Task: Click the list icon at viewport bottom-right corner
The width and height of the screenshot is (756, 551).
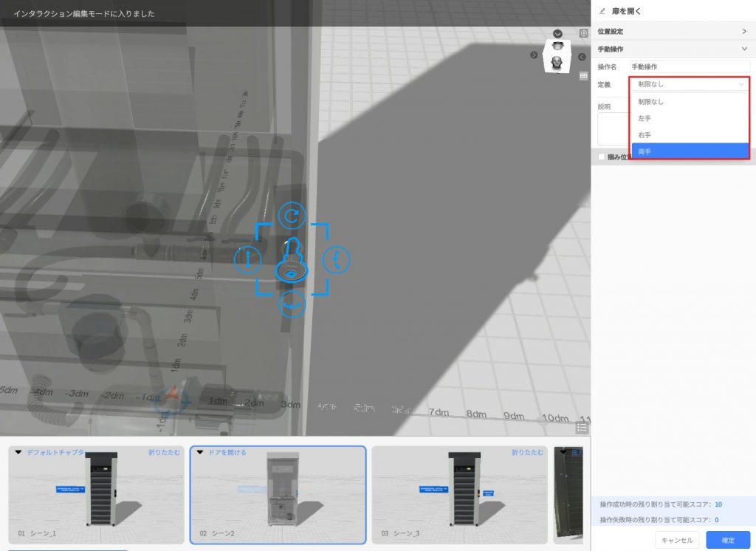Action: point(582,427)
